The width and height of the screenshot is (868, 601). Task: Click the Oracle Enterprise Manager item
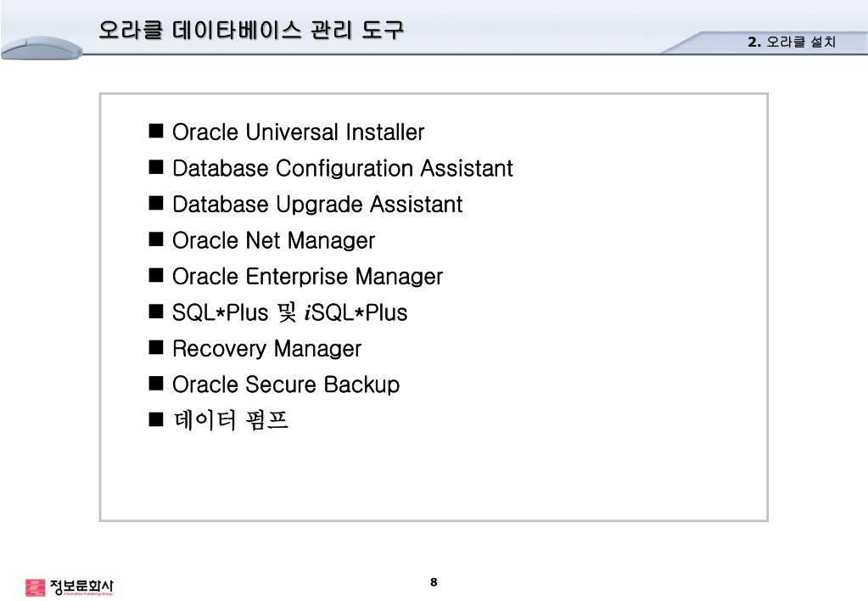[x=307, y=277]
